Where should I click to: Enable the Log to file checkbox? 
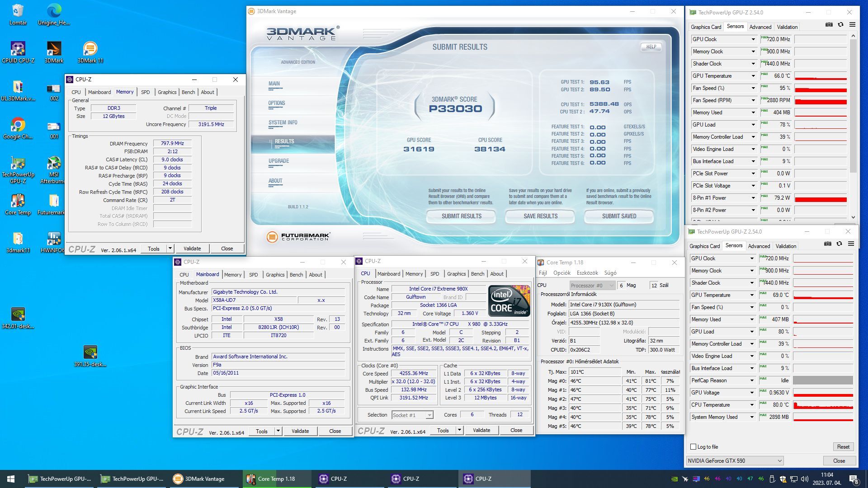pos(693,446)
